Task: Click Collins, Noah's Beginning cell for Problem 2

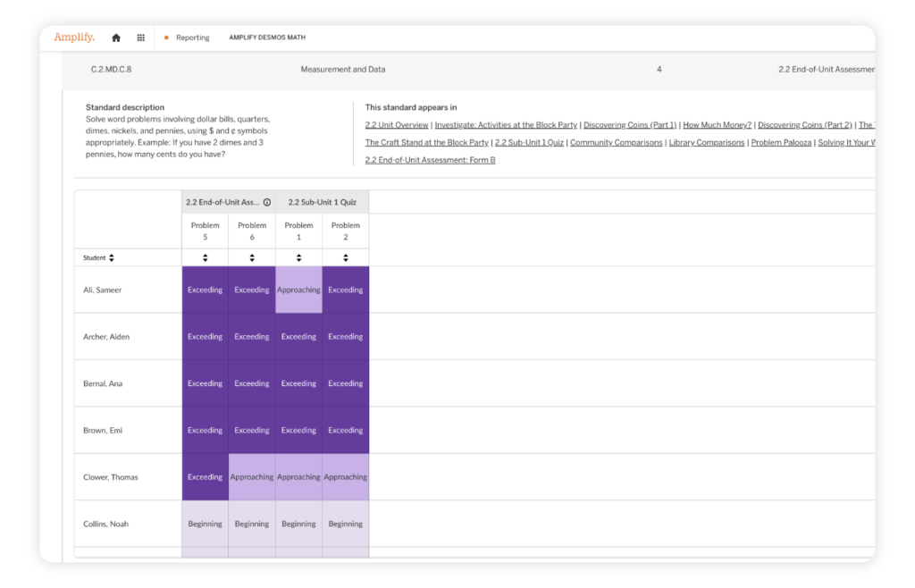Action: (x=346, y=524)
